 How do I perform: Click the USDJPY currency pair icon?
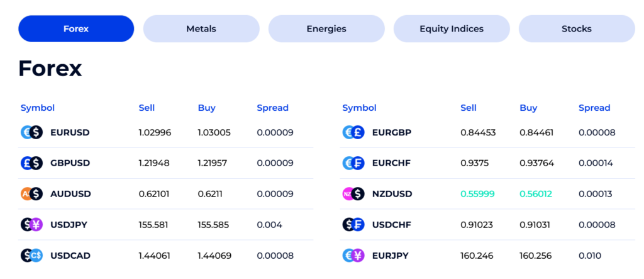click(31, 224)
